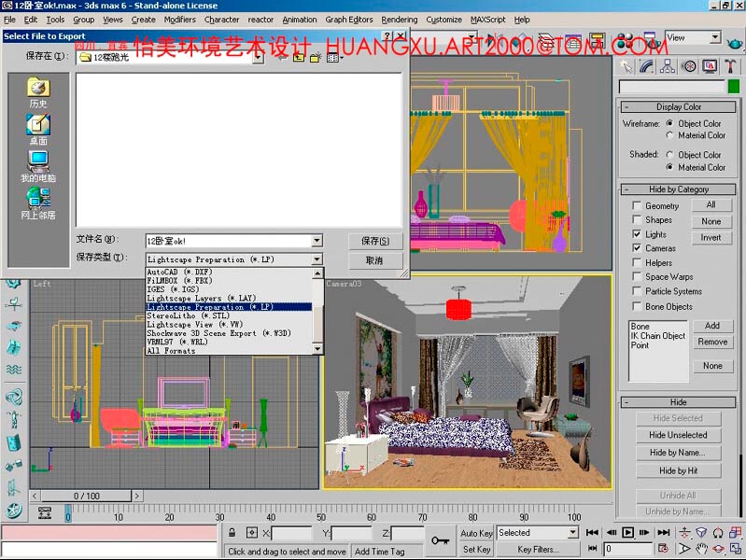Open 我的电脑 in dialog places bar
The height and width of the screenshot is (560, 746).
point(38,166)
